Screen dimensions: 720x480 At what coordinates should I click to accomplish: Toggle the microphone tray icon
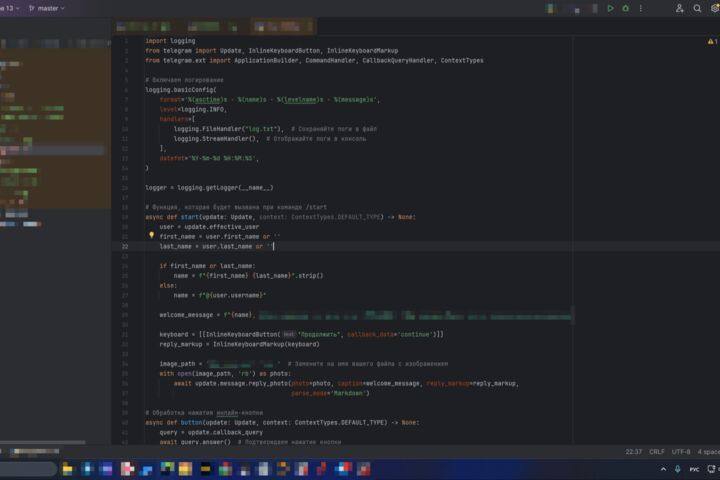pyautogui.click(x=678, y=469)
